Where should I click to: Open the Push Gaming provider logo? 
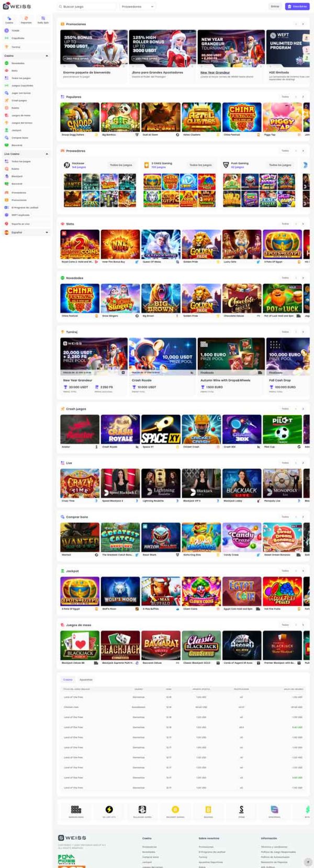pos(226,165)
